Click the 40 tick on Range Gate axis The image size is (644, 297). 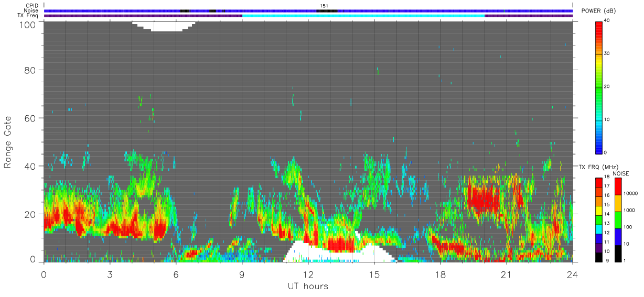(31, 166)
